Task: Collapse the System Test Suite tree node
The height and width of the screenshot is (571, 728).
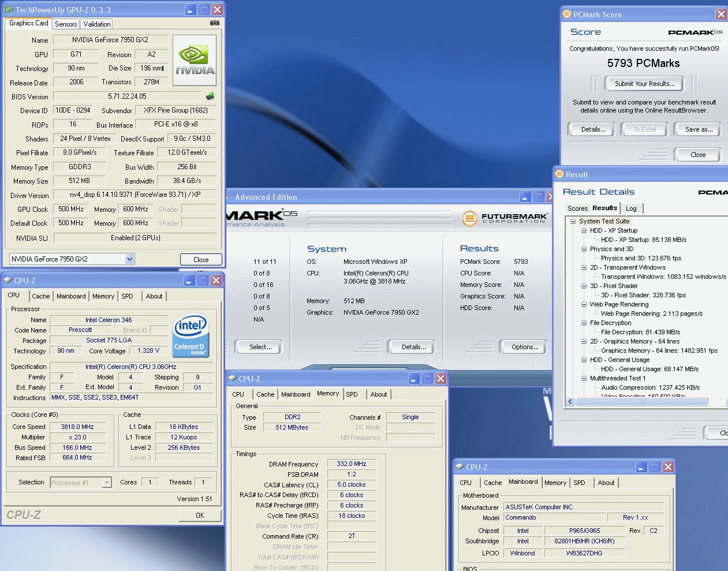Action: 573,221
